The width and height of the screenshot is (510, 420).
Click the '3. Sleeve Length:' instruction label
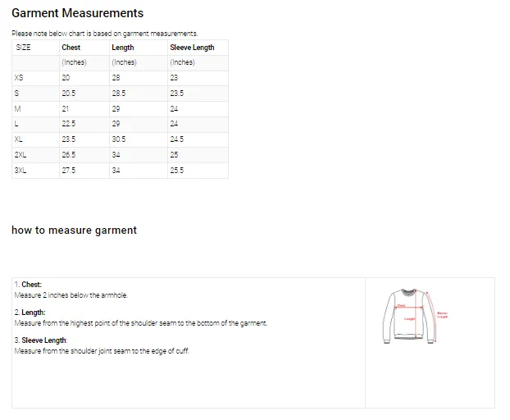(41, 340)
